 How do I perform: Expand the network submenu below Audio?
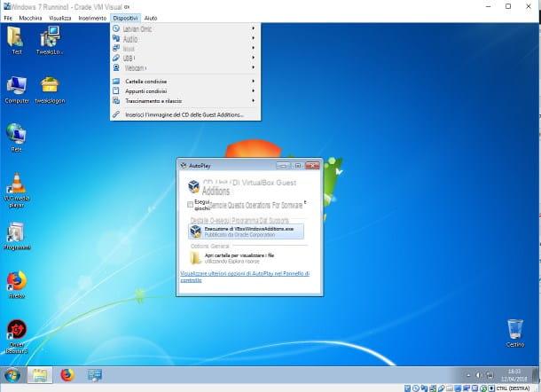tap(185, 48)
